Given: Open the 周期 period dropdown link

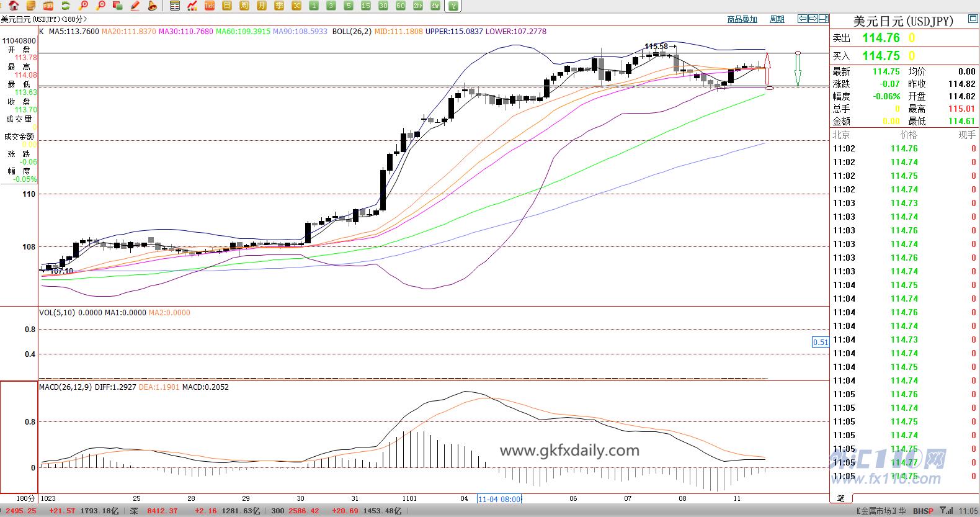Looking at the screenshot, I should coord(777,19).
